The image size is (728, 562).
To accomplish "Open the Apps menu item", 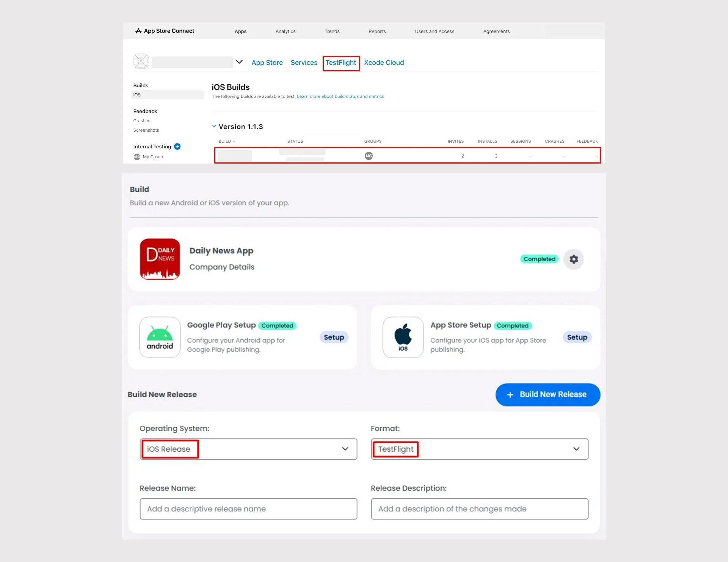I will click(240, 31).
